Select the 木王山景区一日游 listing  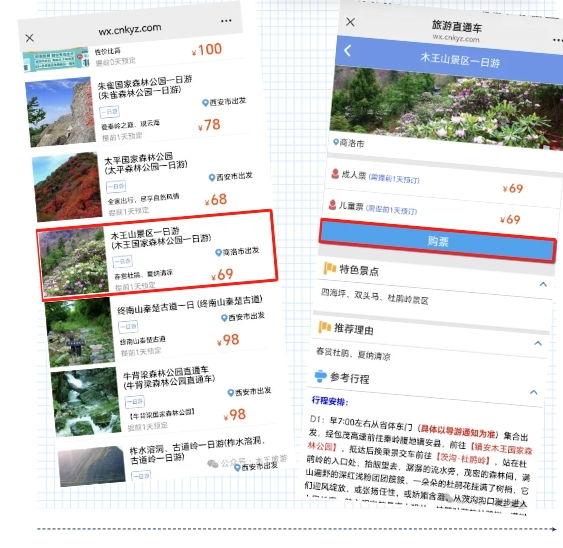point(157,256)
